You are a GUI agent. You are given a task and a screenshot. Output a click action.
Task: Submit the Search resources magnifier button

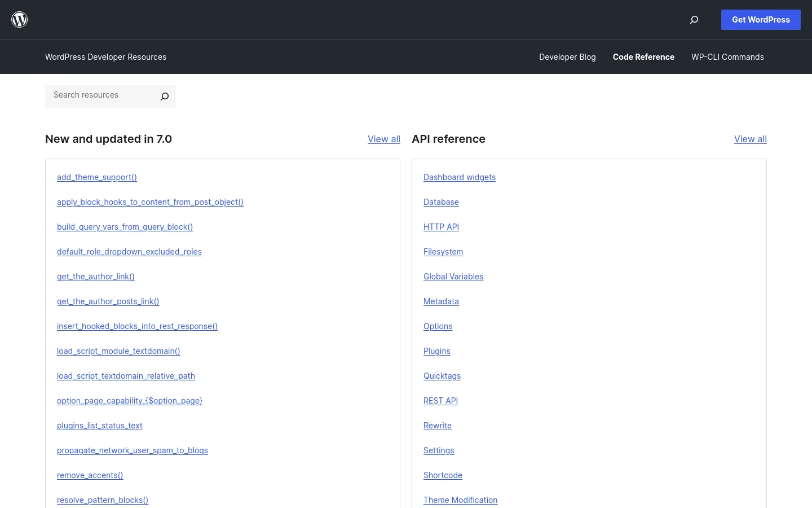pos(165,97)
